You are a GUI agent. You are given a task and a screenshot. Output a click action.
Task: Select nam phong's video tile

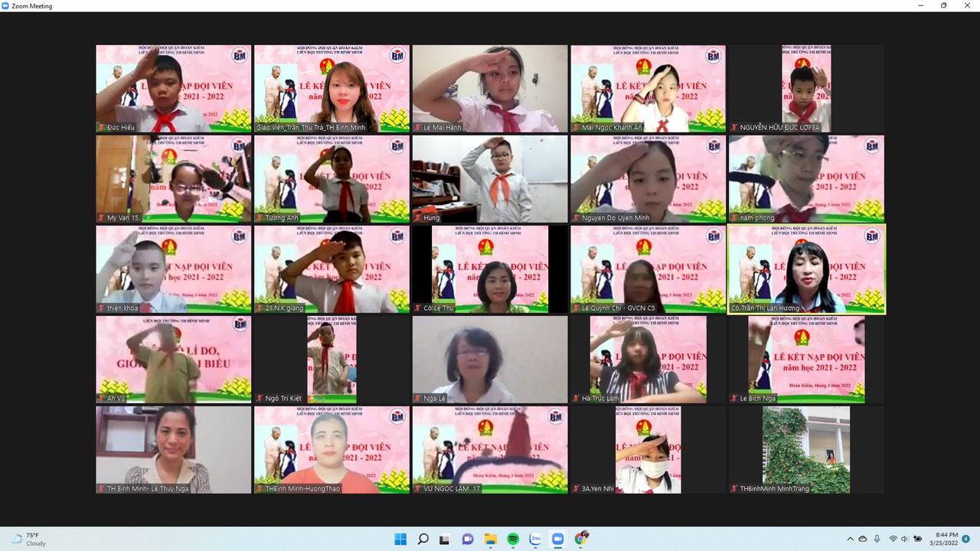(x=806, y=179)
